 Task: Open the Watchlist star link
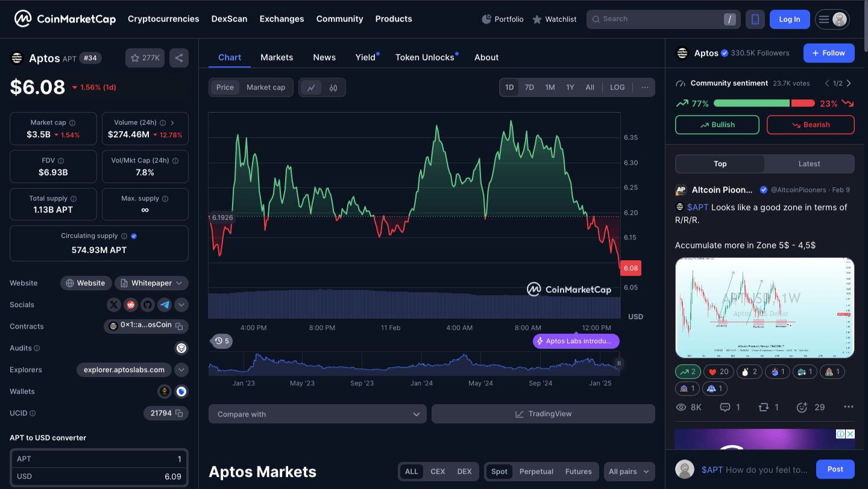(555, 19)
